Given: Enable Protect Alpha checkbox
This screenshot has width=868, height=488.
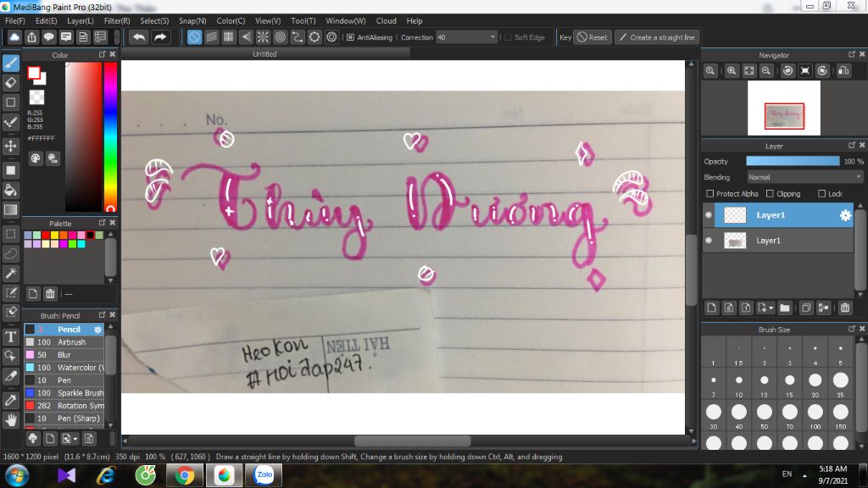Looking at the screenshot, I should 709,194.
